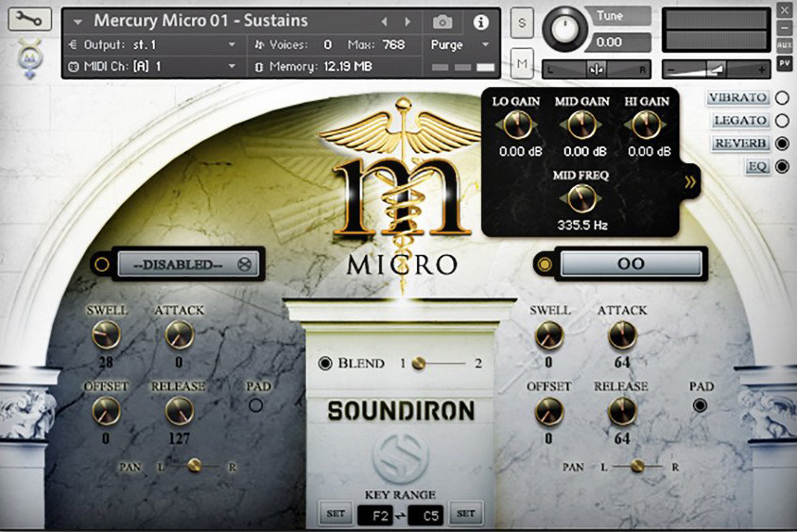Click the X icon in DISABLED selector

[x=245, y=265]
